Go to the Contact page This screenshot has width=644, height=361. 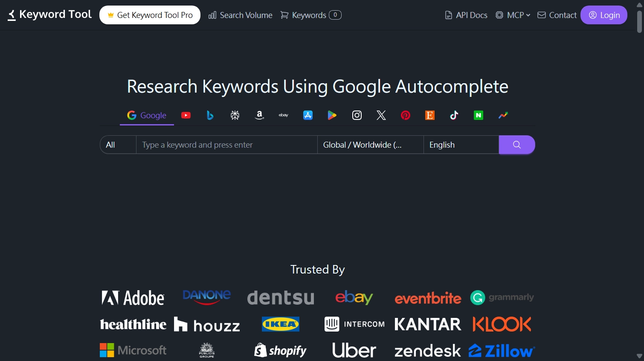click(557, 15)
